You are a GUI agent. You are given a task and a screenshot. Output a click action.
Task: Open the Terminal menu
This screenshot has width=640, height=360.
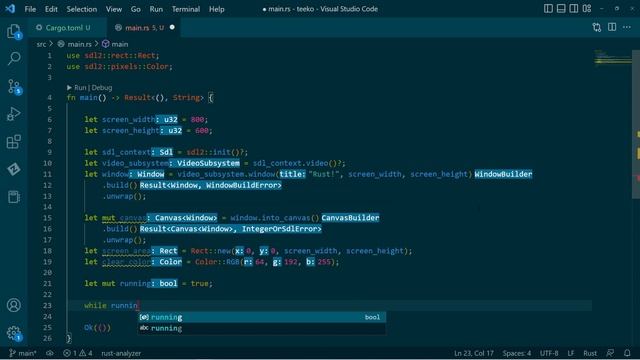click(x=186, y=9)
